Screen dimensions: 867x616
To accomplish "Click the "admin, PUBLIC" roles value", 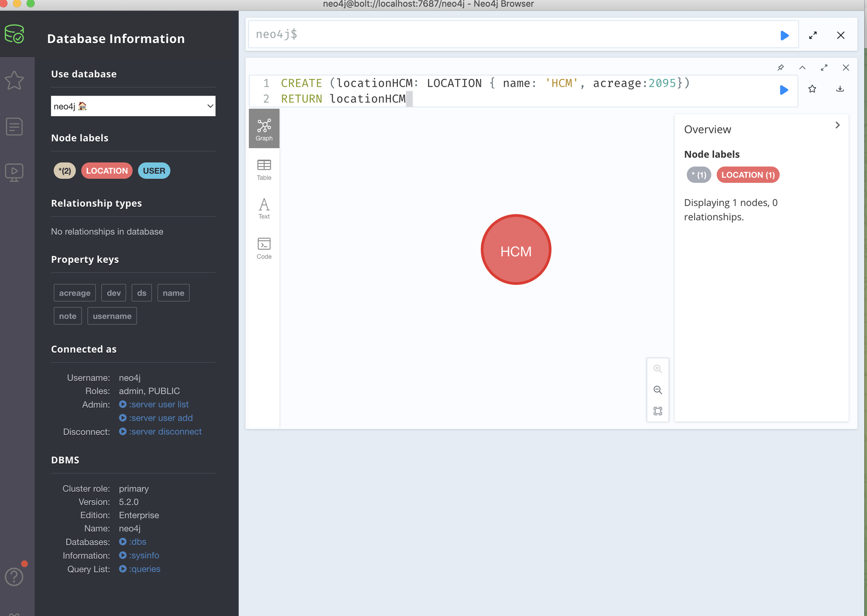I will click(149, 391).
